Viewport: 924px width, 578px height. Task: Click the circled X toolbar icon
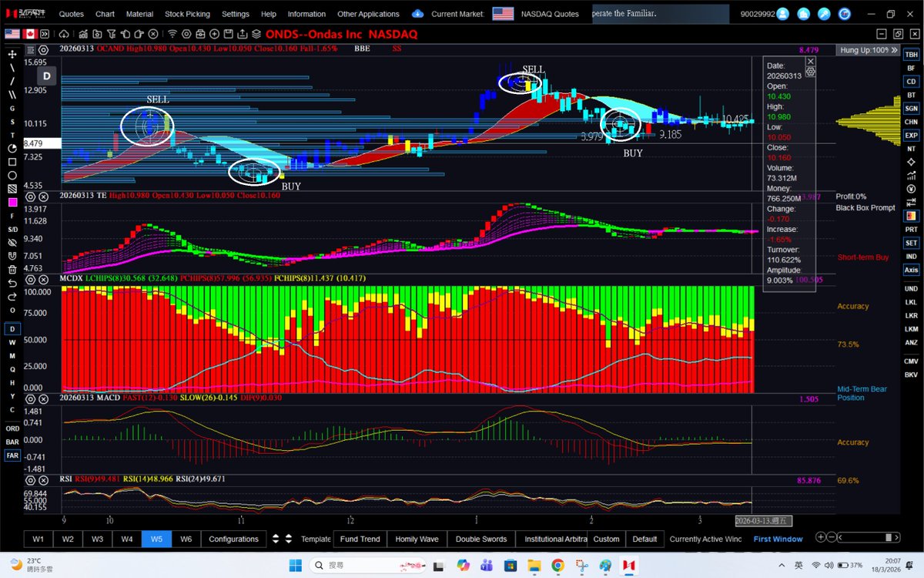pyautogui.click(x=152, y=34)
